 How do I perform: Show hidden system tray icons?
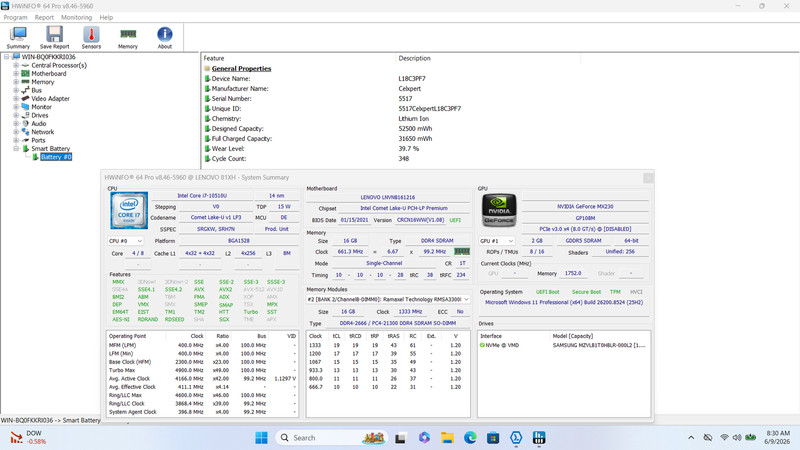tap(691, 438)
